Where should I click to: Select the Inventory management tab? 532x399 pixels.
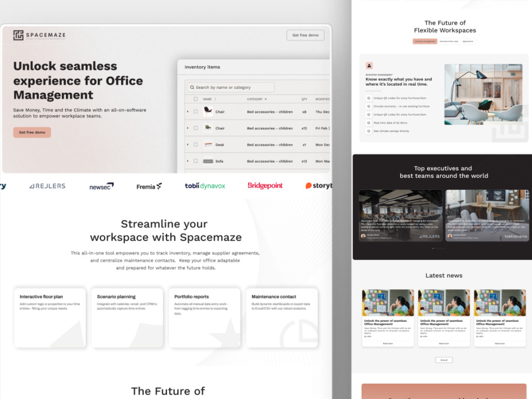[x=425, y=41]
